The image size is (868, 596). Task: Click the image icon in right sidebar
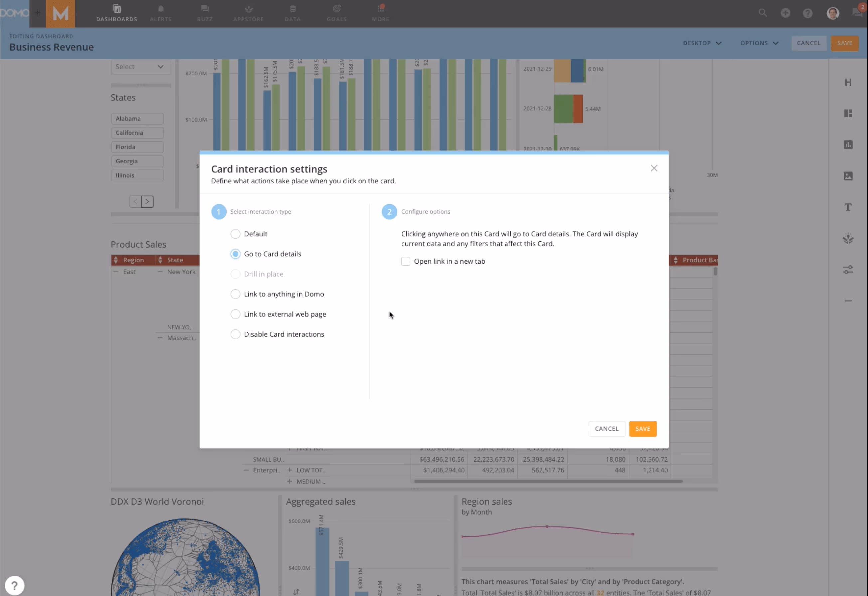[x=848, y=176]
